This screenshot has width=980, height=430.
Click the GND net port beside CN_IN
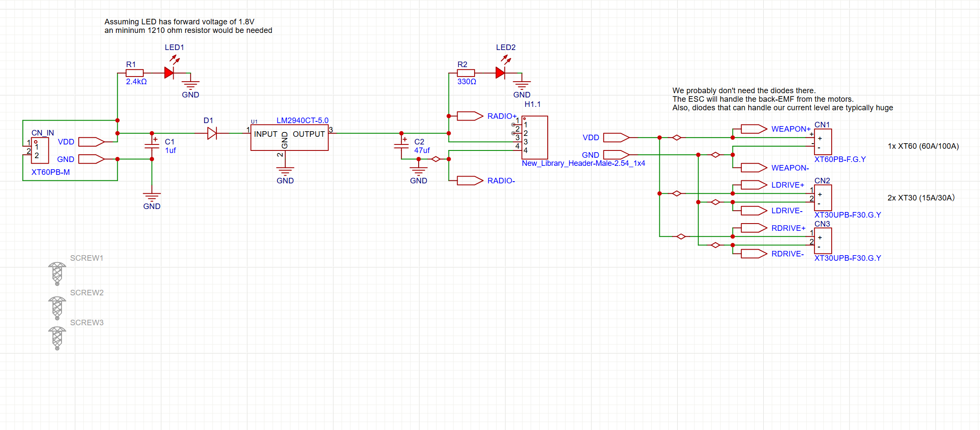(x=92, y=159)
